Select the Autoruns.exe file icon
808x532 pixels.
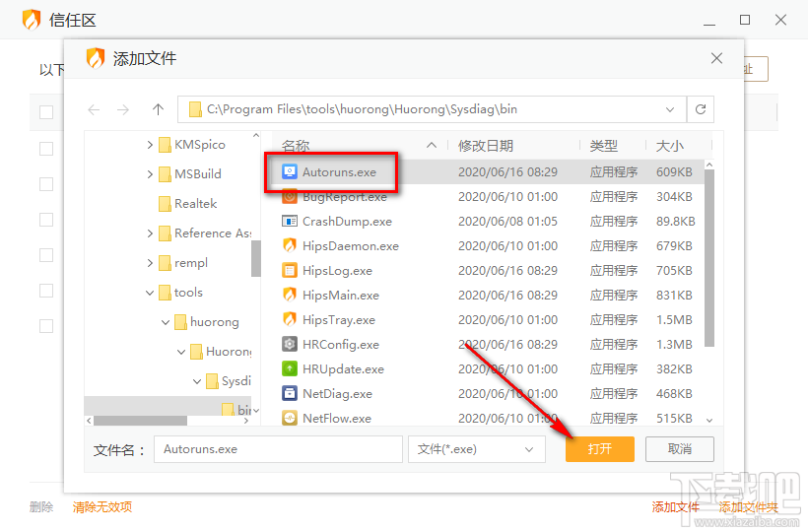pos(290,171)
